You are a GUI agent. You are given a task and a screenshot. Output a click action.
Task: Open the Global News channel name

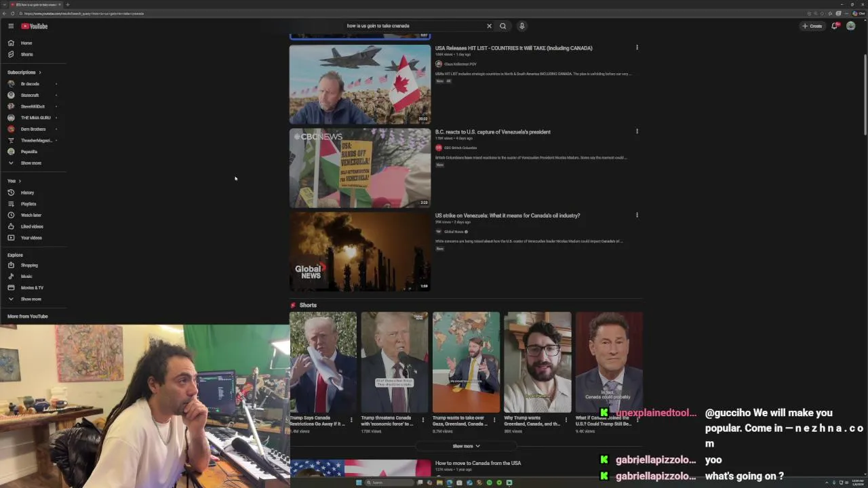[x=454, y=232]
